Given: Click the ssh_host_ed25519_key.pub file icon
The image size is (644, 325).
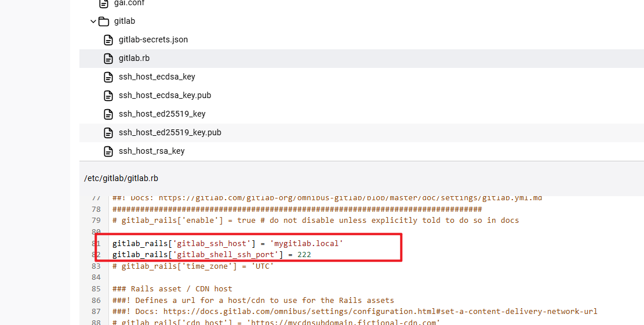Looking at the screenshot, I should tap(108, 132).
